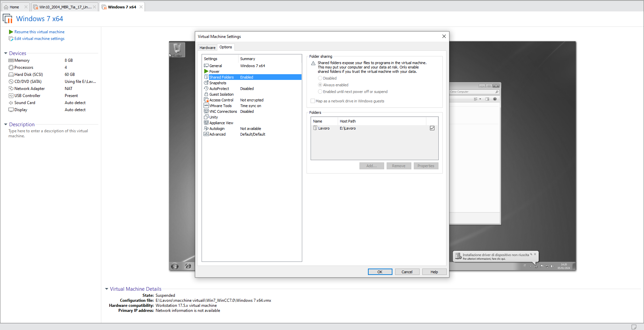
Task: Click the Summary column header
Action: (270, 59)
